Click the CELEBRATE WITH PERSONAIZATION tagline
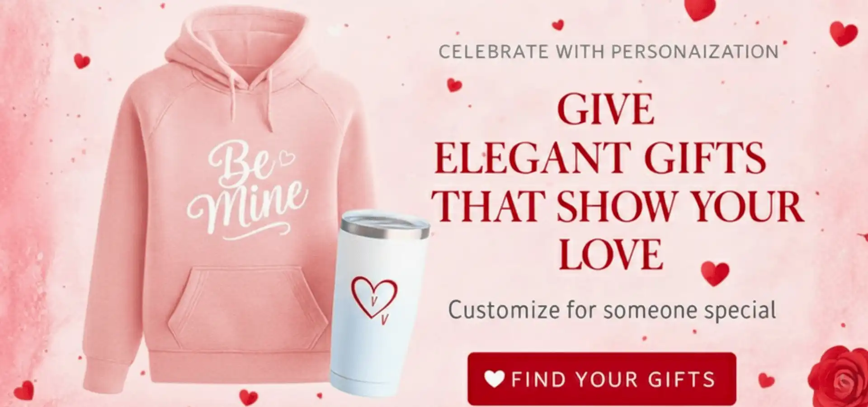The width and height of the screenshot is (868, 407). tap(609, 52)
